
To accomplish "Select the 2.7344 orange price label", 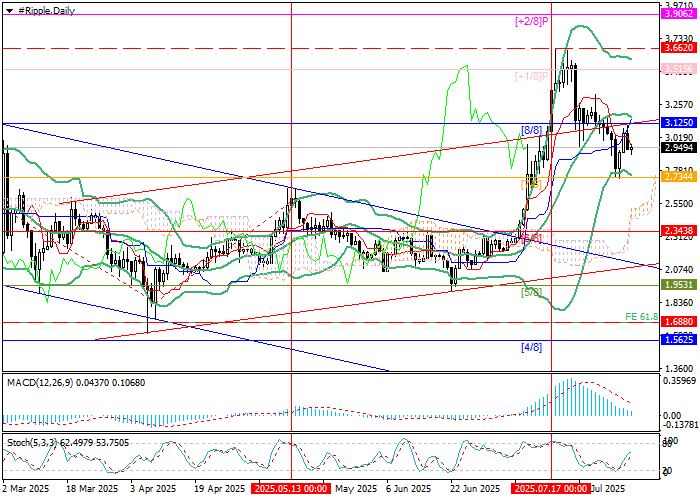I will 679,177.
